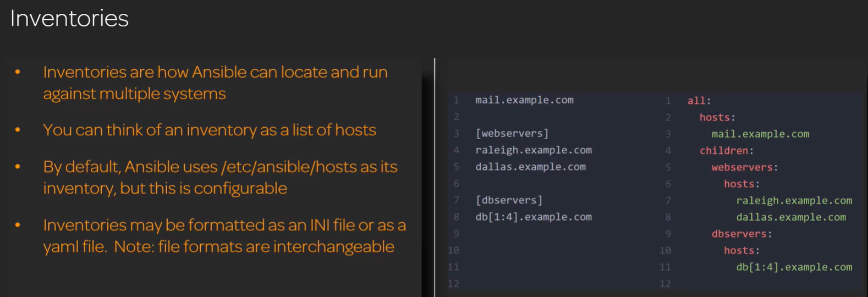868x297 pixels.
Task: Click the vertical divider beside the code panel
Action: coord(435,176)
